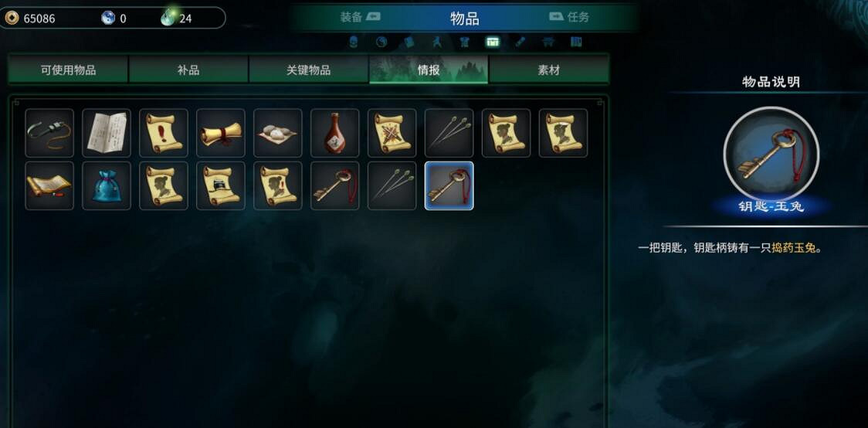The width and height of the screenshot is (868, 428).
Task: Select the blue silk pouch item
Action: 107,186
